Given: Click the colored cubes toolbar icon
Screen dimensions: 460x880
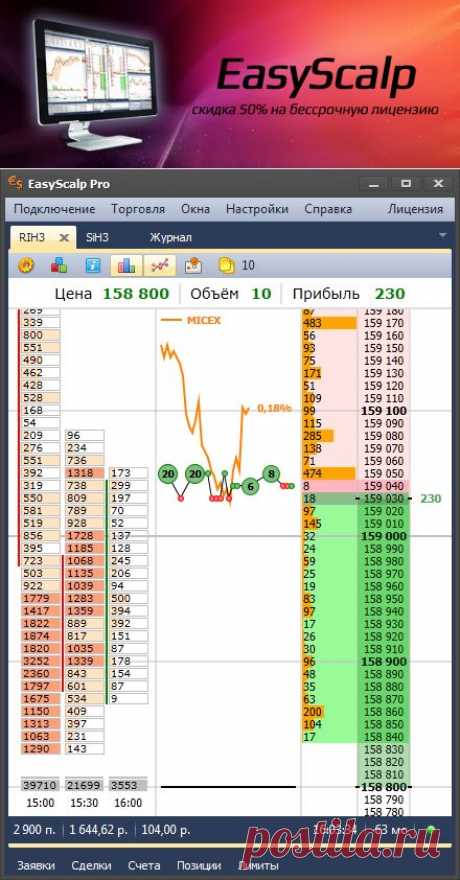Looking at the screenshot, I should (x=59, y=265).
